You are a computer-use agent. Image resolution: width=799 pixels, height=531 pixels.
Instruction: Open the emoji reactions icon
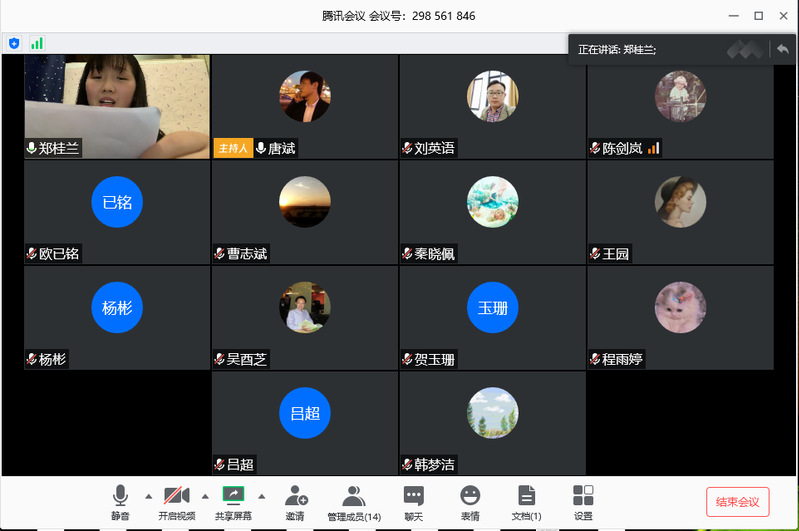470,496
